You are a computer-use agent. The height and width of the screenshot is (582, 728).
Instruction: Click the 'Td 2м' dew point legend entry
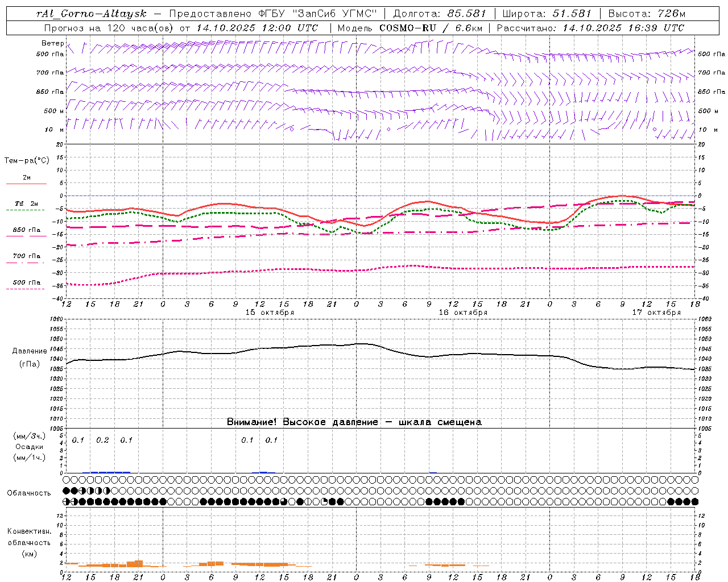[x=27, y=203]
